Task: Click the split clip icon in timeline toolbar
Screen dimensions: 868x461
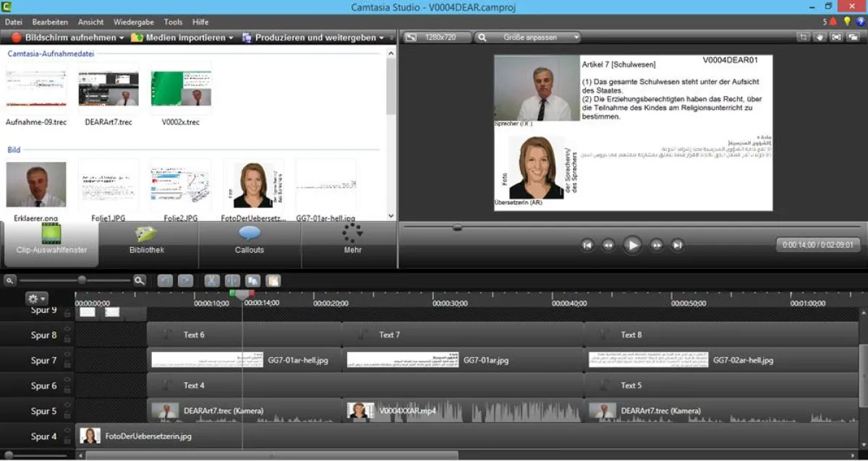Action: (231, 280)
